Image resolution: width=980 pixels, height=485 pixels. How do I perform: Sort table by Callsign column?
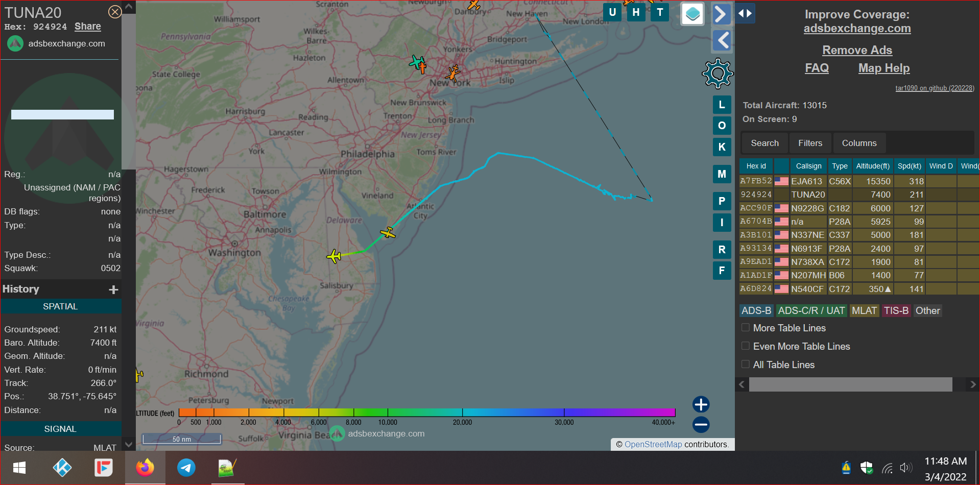click(x=808, y=166)
